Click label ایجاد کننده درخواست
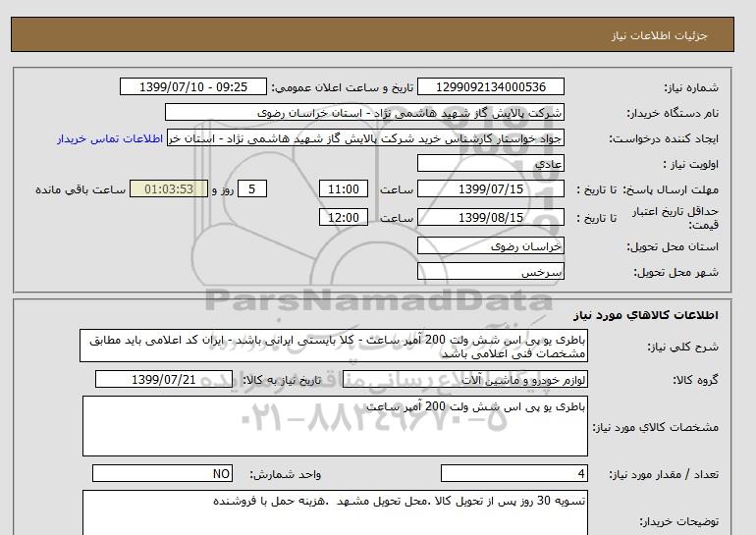Viewport: 756px width, 535px height. [664, 138]
